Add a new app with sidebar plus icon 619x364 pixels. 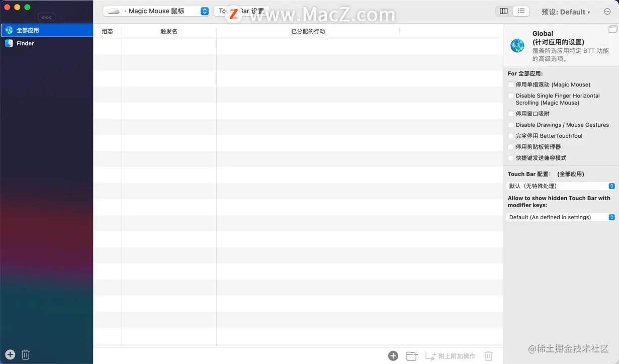(x=10, y=354)
